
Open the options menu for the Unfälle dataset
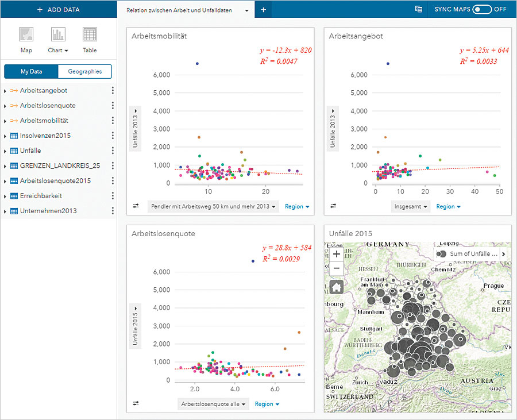113,151
